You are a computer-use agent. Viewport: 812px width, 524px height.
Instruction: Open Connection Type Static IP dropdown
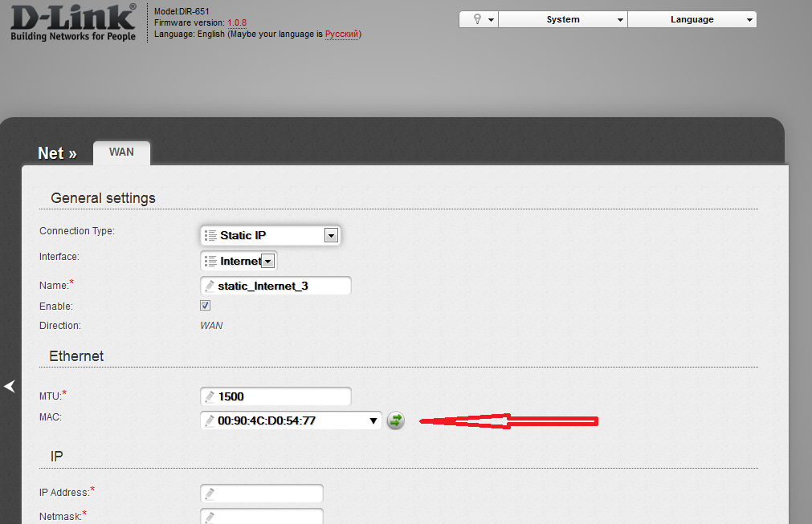pos(271,235)
